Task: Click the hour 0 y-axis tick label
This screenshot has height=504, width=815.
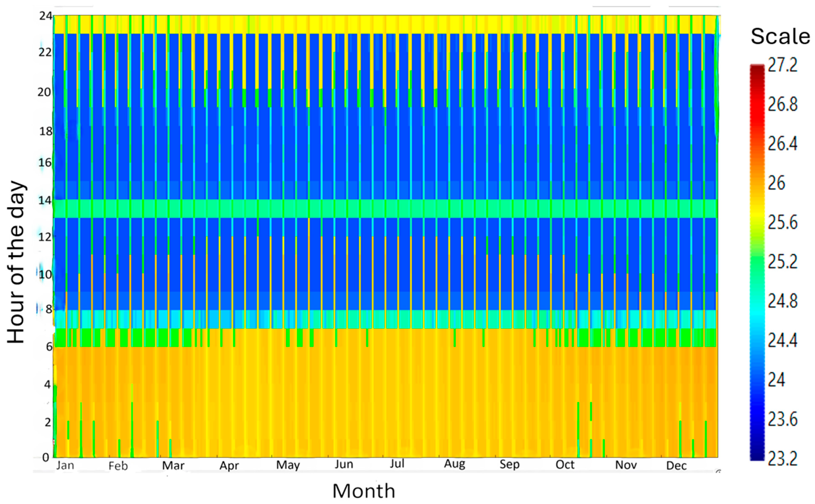Action: [x=46, y=457]
